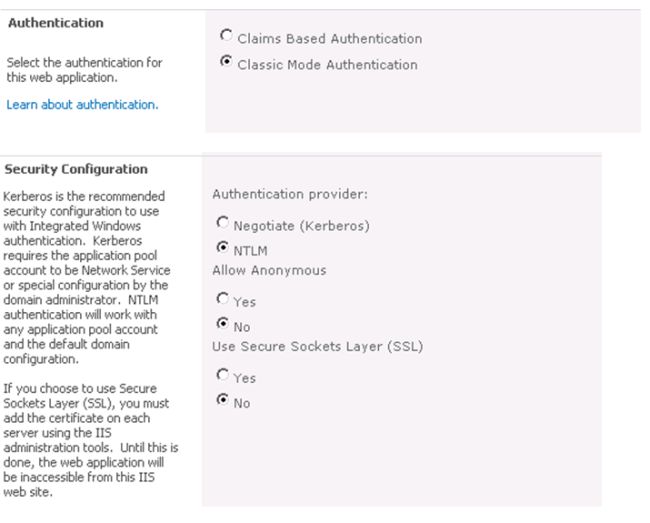Select the Classic Mode Authentication radio button
Image resolution: width=650 pixels, height=523 pixels.
tap(226, 62)
